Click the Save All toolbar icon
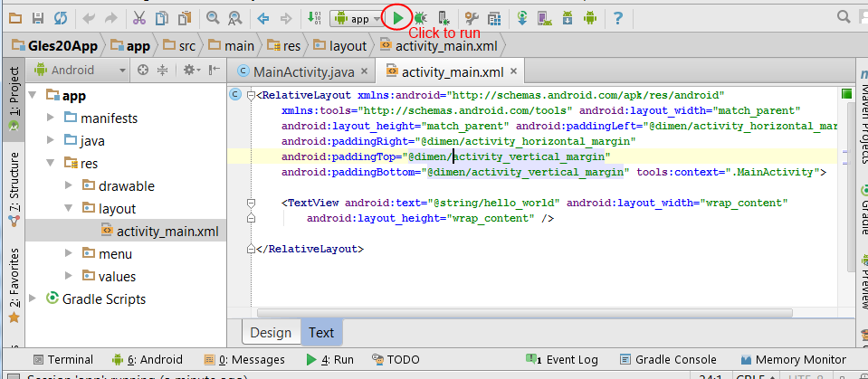 [x=38, y=17]
